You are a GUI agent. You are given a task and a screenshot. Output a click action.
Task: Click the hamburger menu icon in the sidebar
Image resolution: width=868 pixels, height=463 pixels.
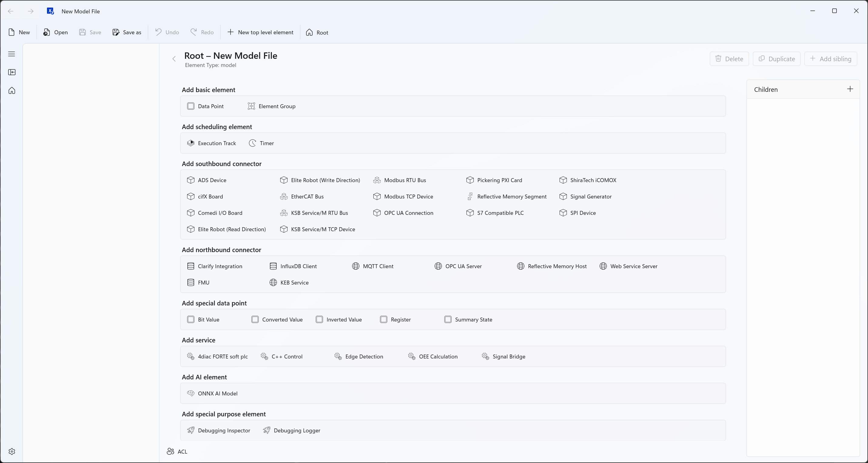point(12,54)
